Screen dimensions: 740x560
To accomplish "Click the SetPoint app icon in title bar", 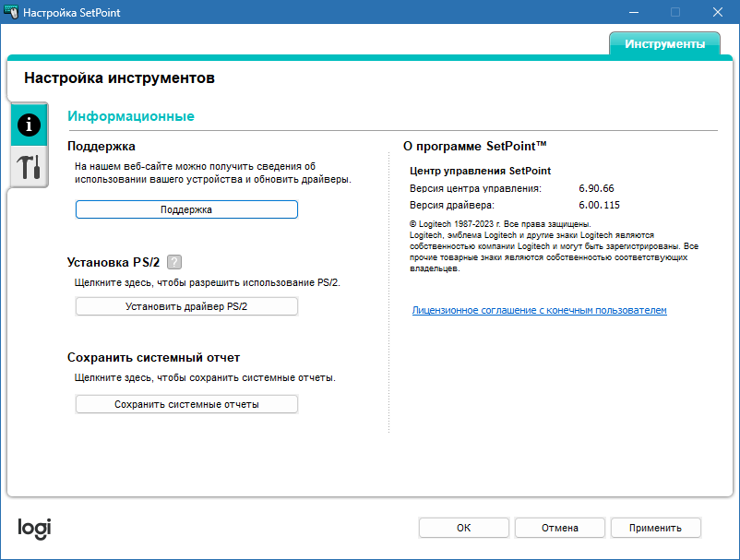I will tap(10, 12).
